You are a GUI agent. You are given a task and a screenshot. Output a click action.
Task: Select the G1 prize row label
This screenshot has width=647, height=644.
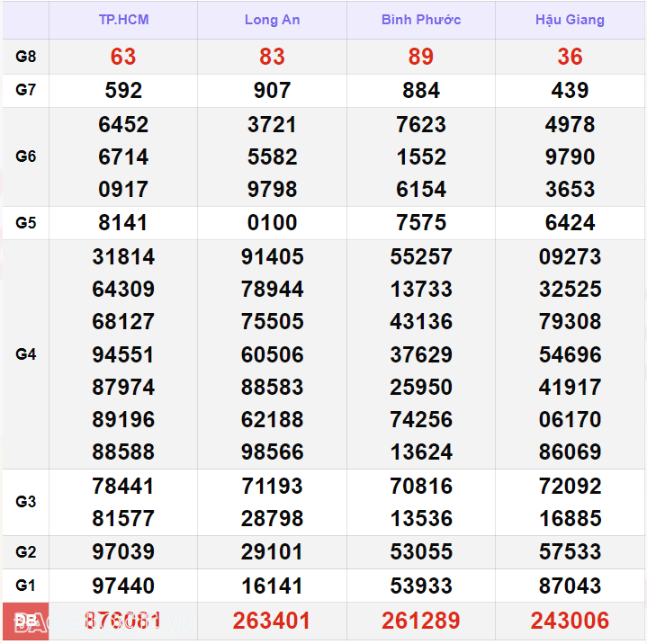tap(26, 586)
